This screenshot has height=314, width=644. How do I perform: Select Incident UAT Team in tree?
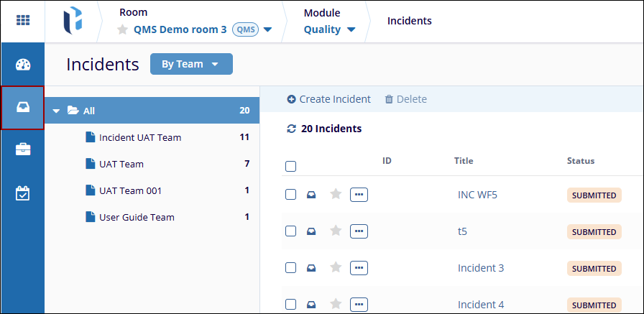click(x=139, y=137)
